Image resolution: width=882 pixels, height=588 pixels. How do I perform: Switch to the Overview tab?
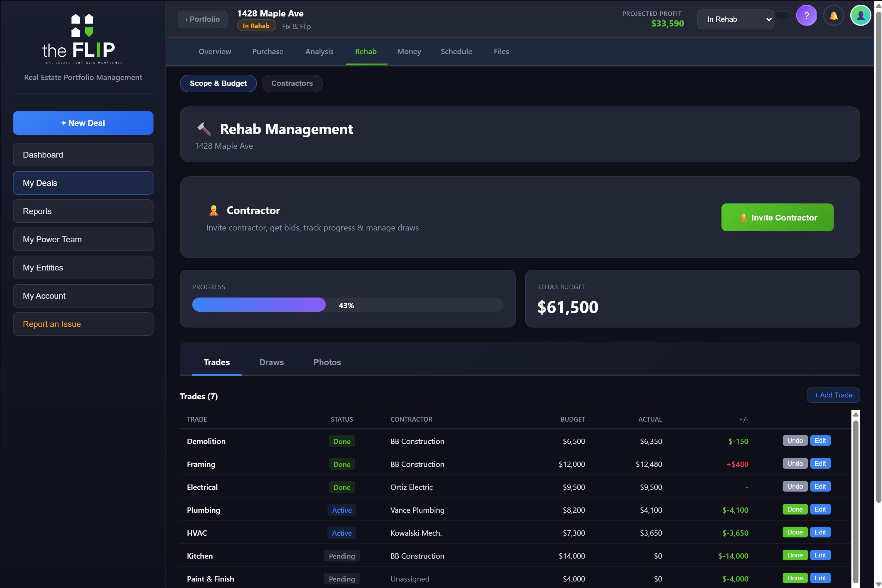click(x=215, y=51)
